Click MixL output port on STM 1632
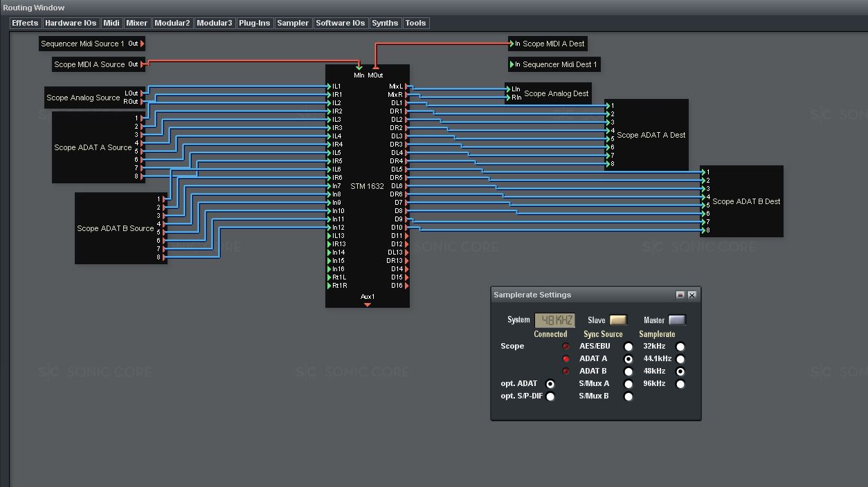This screenshot has height=487, width=868. pyautogui.click(x=406, y=86)
